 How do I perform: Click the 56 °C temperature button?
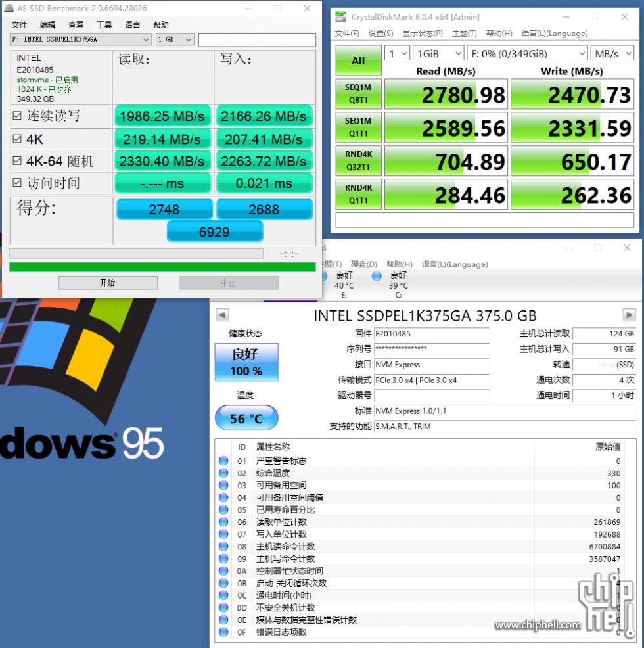[246, 418]
